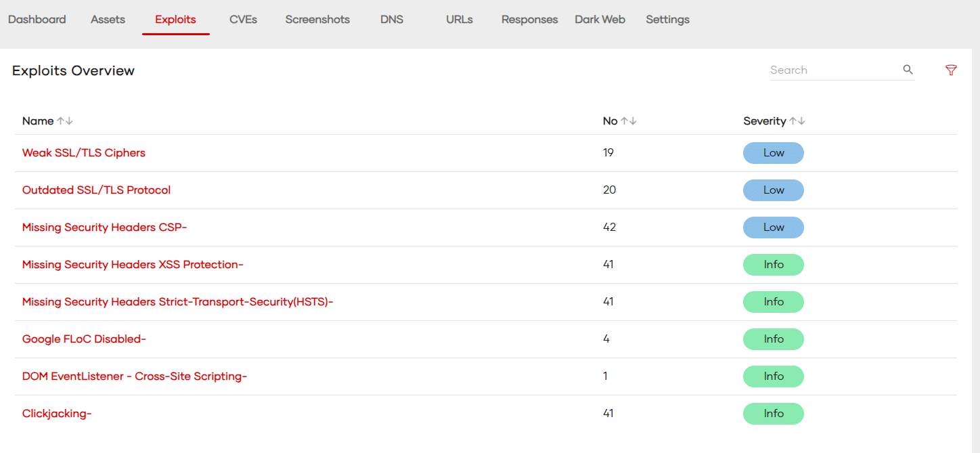Sort table by Name column arrows
Screen dimensions: 980x453
pyautogui.click(x=65, y=121)
